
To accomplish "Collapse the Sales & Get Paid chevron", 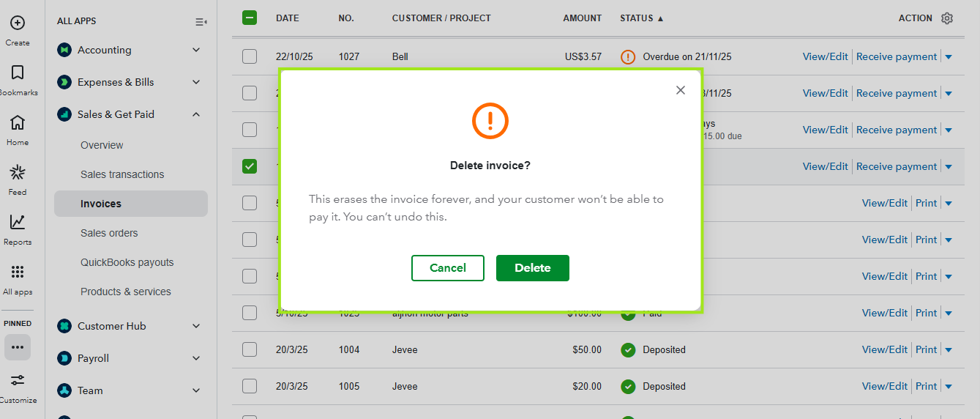I will click(x=196, y=114).
